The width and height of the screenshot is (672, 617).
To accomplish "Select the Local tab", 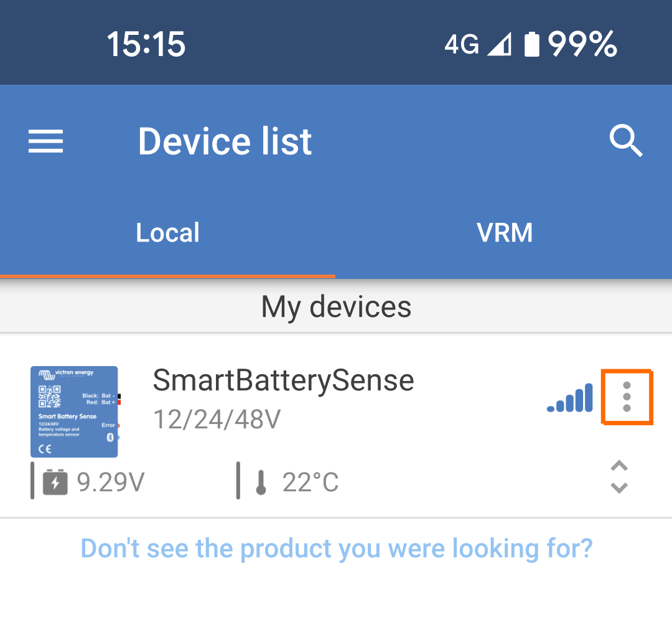I will (x=167, y=232).
